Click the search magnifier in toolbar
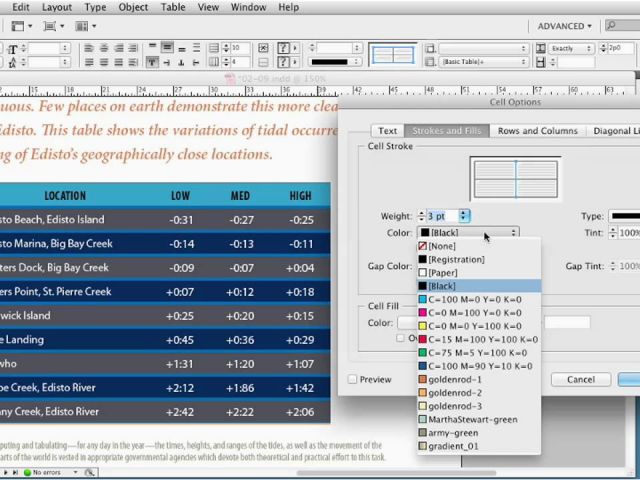The width and height of the screenshot is (640, 480). [x=611, y=26]
